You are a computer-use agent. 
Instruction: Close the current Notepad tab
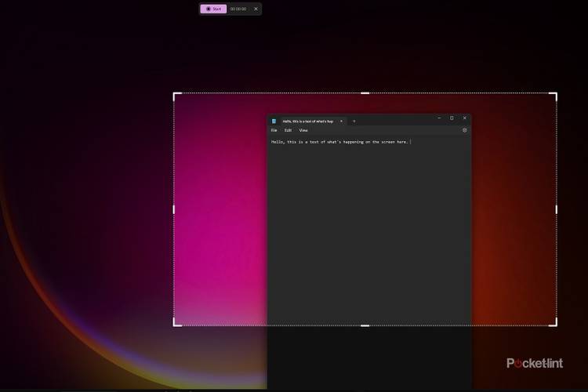point(341,122)
